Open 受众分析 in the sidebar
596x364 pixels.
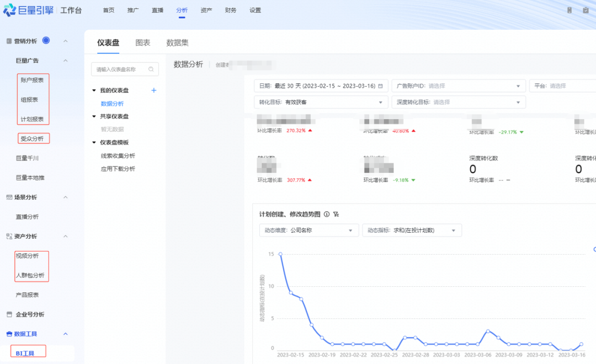click(32, 138)
